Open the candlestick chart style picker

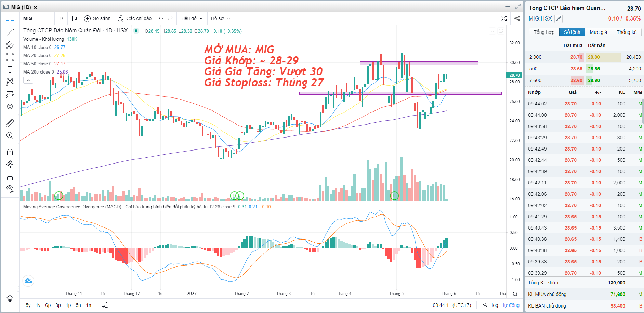(x=74, y=18)
